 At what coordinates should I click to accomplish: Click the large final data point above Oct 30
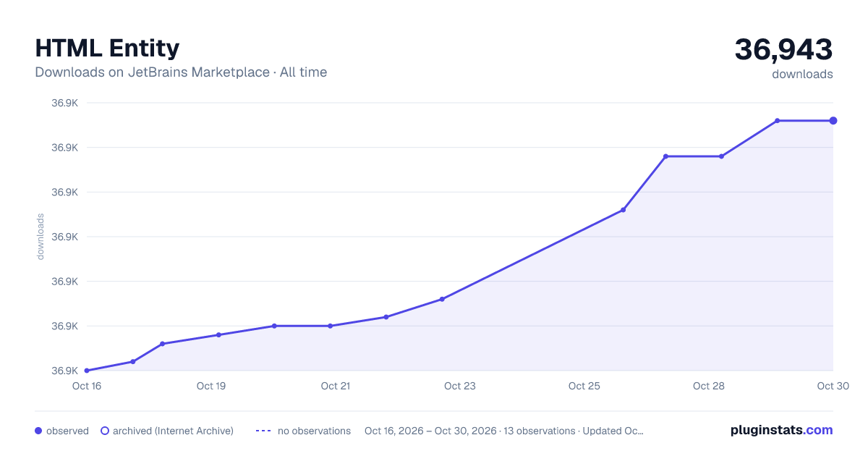tap(833, 121)
